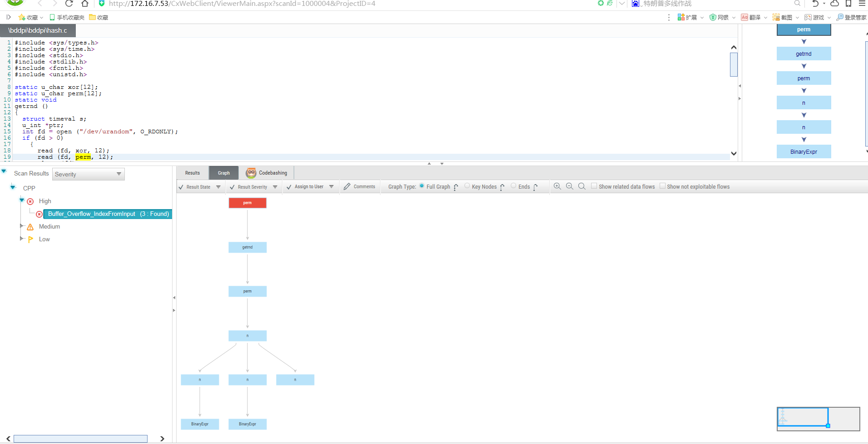Click the graph minimap overview thumbnail
Screen dimensions: 868x444
[818, 419]
